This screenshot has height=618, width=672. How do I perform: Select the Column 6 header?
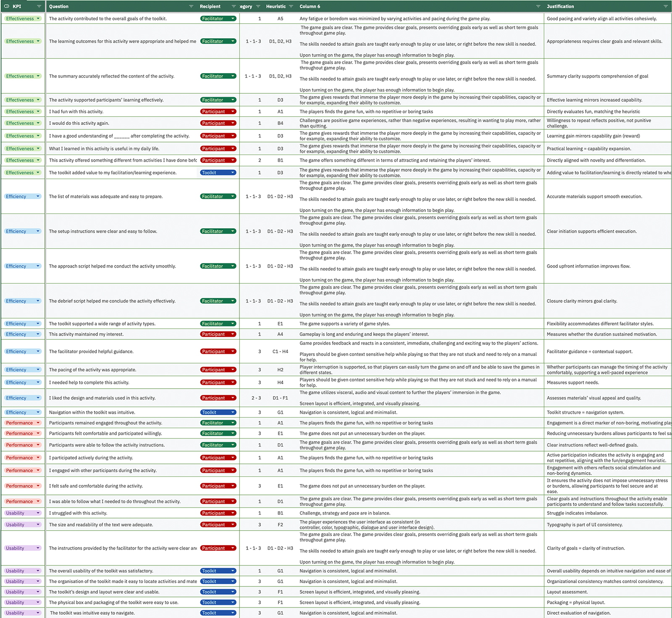pos(310,6)
